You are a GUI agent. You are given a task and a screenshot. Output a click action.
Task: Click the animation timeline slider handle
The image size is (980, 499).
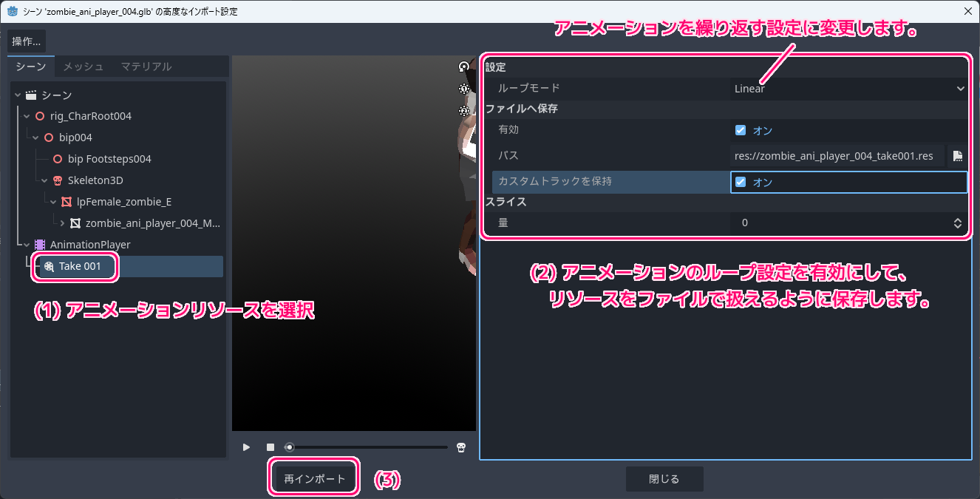point(290,447)
